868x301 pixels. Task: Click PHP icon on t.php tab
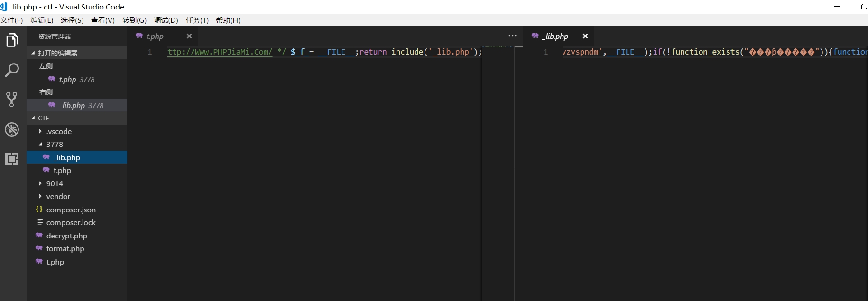coord(139,36)
